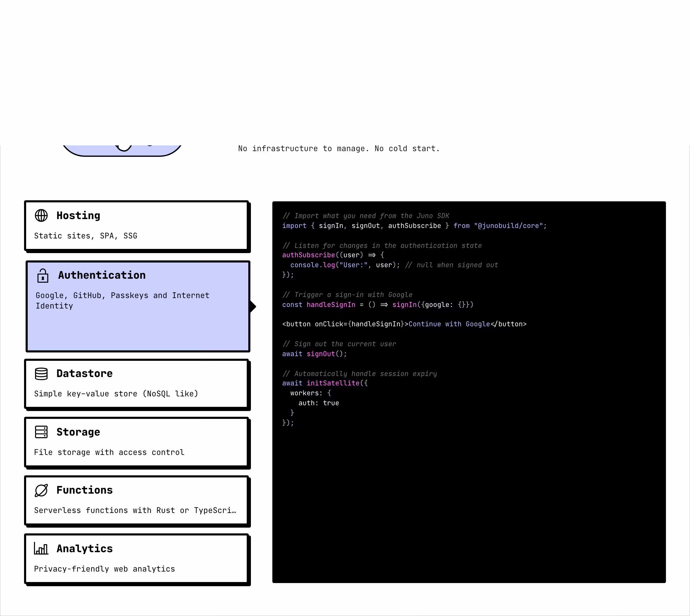Click 'Static sites, SPA, SSG' description
Screen dimensions: 690x616
tap(86, 236)
